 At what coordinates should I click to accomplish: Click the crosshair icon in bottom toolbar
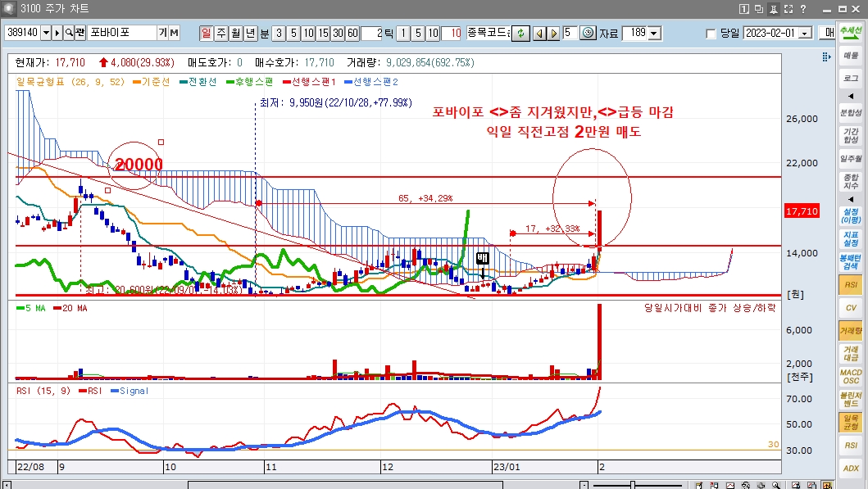(x=761, y=486)
